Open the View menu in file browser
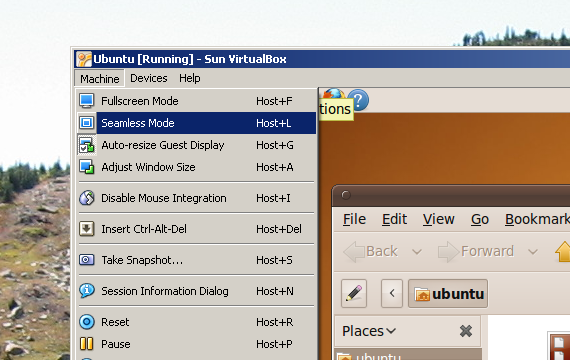The image size is (570, 360). pyautogui.click(x=438, y=219)
